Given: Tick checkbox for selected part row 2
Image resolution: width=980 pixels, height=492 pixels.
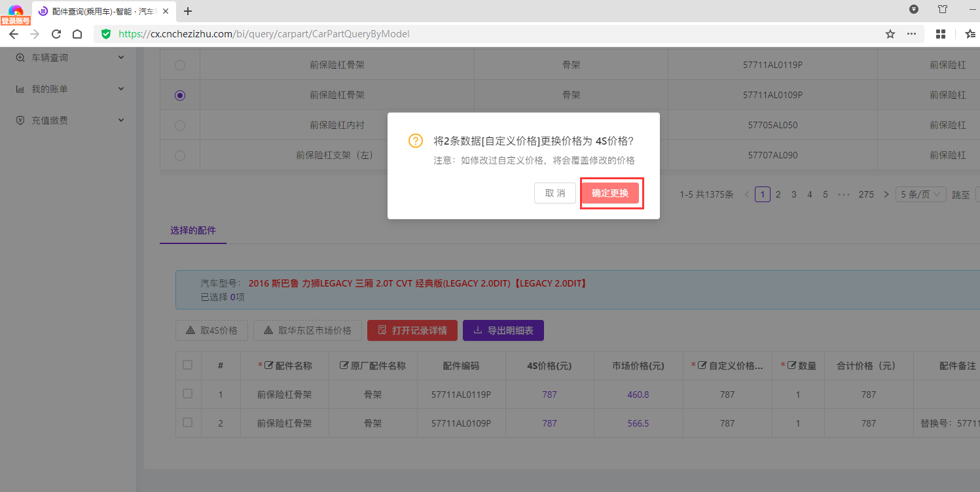Looking at the screenshot, I should (x=188, y=423).
